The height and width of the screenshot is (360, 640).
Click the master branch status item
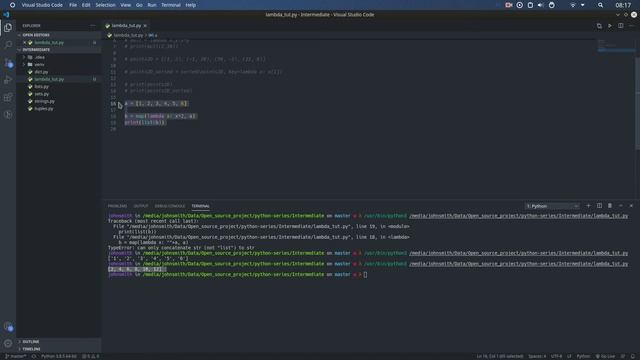point(16,356)
